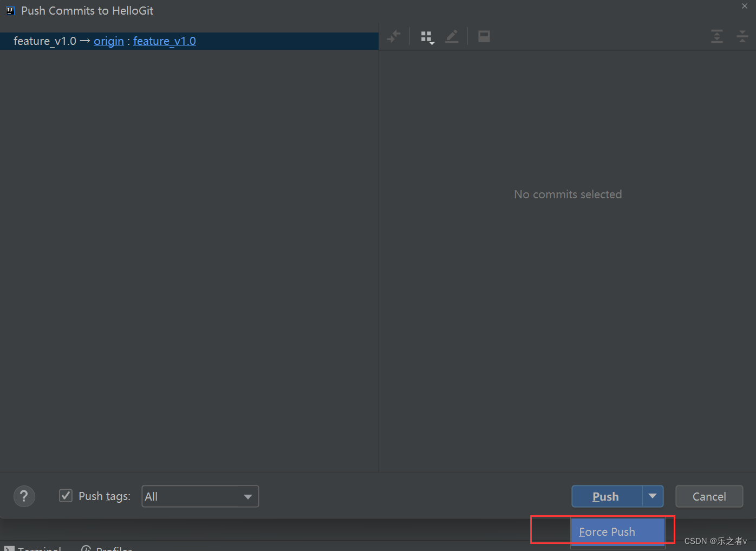Viewport: 756px width, 551px height.
Task: Click the Collapse All icon
Action: click(742, 36)
